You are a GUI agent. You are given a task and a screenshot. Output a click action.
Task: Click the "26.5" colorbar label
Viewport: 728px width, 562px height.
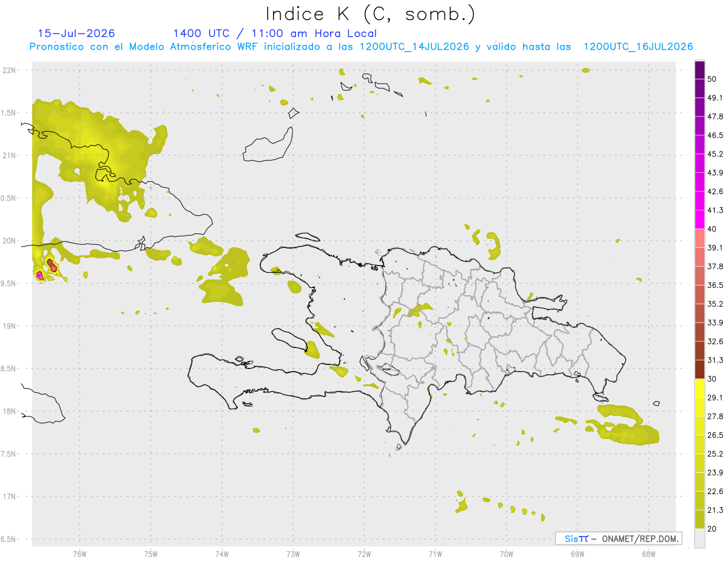click(715, 435)
